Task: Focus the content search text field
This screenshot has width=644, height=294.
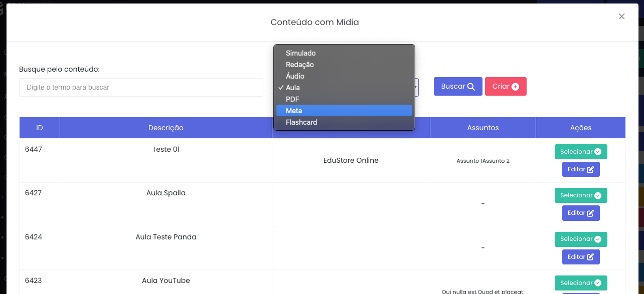Action: coord(141,87)
